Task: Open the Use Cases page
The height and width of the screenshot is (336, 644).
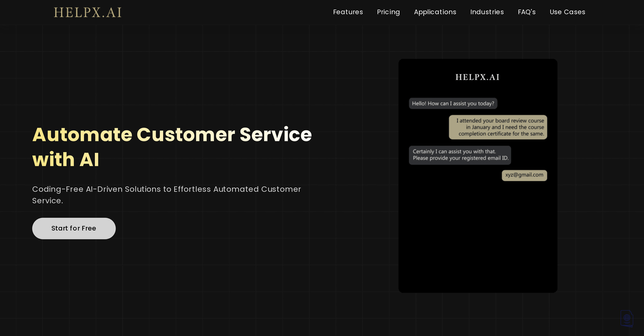Action: pyautogui.click(x=567, y=12)
